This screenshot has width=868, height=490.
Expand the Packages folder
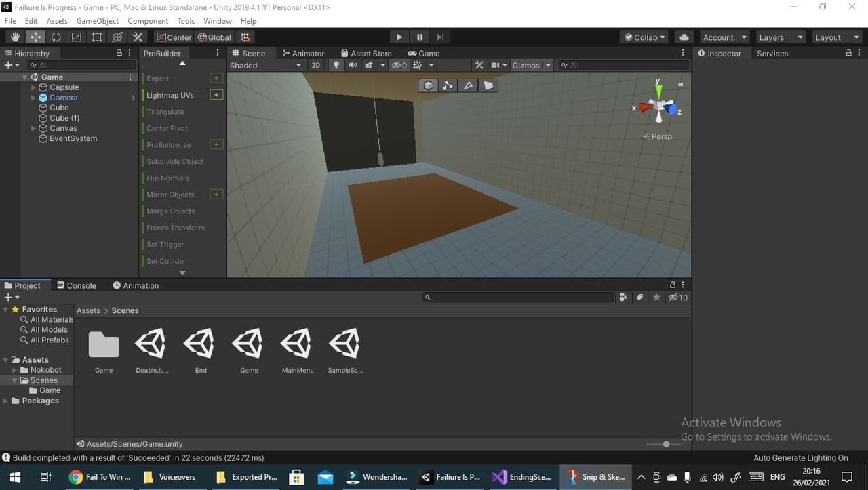pos(6,401)
